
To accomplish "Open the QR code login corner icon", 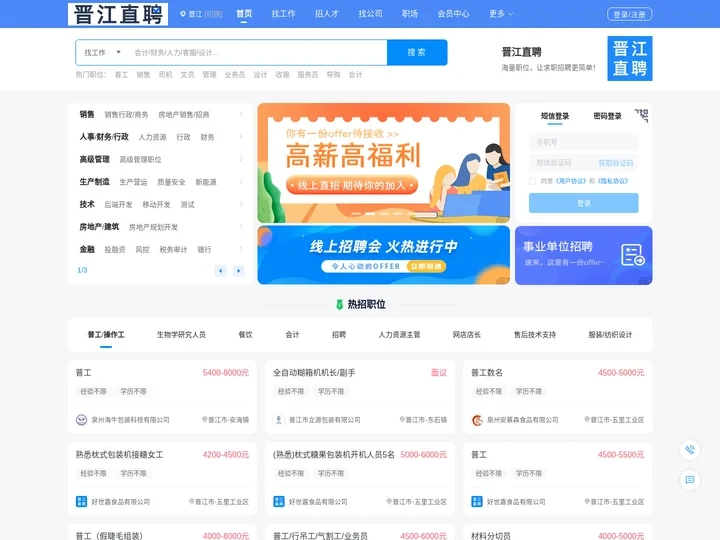I will pos(641,116).
